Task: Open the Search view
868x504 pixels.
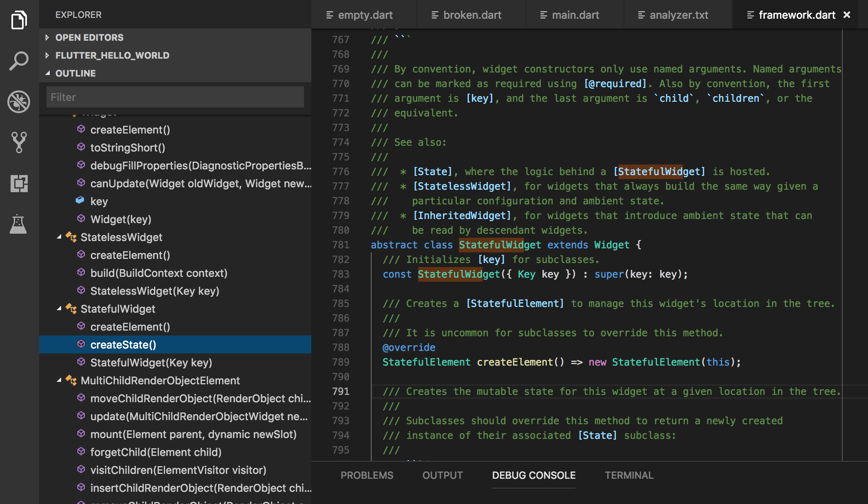Action: (19, 61)
